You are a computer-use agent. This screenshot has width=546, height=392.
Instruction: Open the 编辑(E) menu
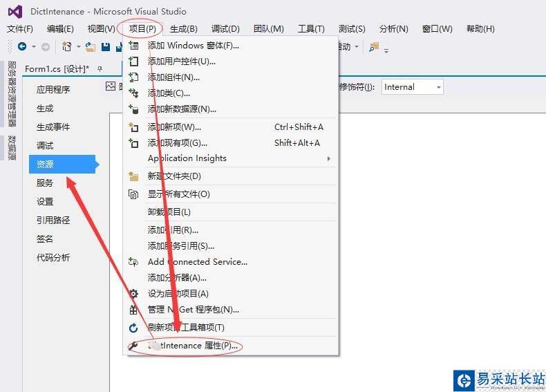[x=60, y=29]
